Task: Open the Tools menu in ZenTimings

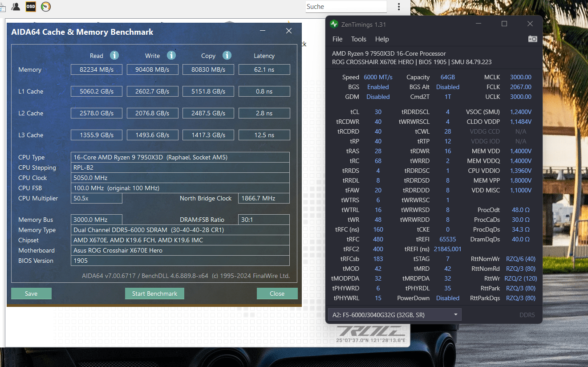Action: coord(359,39)
